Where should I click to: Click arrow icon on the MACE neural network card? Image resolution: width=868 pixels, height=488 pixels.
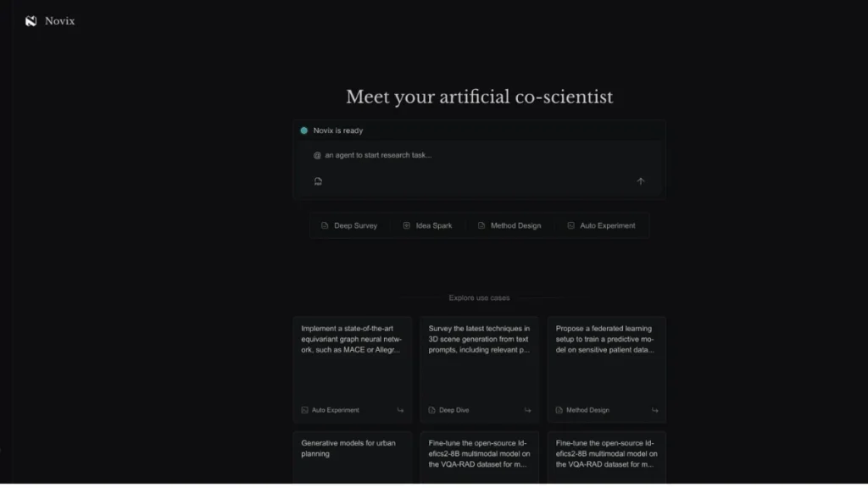click(400, 410)
